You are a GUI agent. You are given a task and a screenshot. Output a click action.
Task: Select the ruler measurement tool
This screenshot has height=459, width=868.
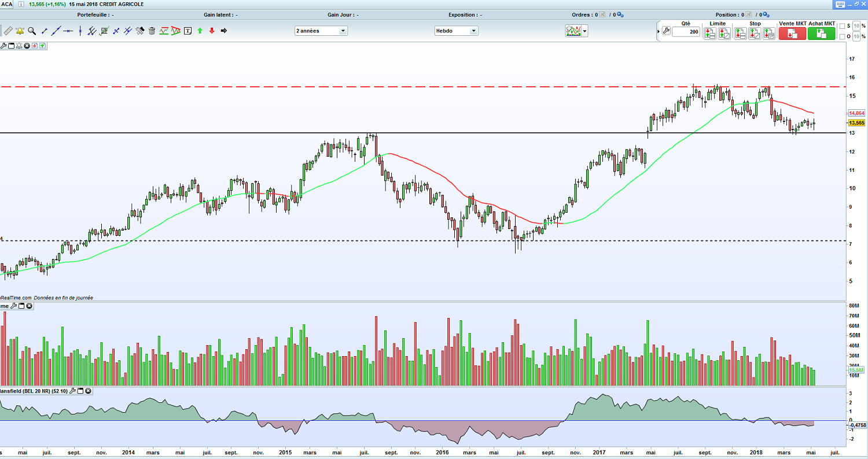(x=8, y=31)
